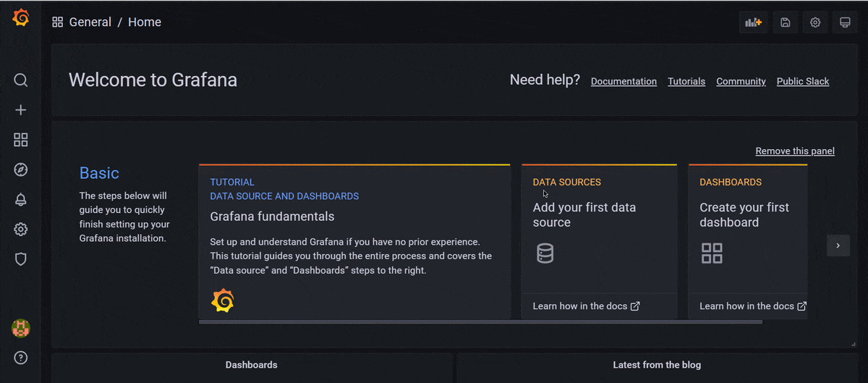
Task: Open the Search dashboards magnifier icon
Action: 21,80
